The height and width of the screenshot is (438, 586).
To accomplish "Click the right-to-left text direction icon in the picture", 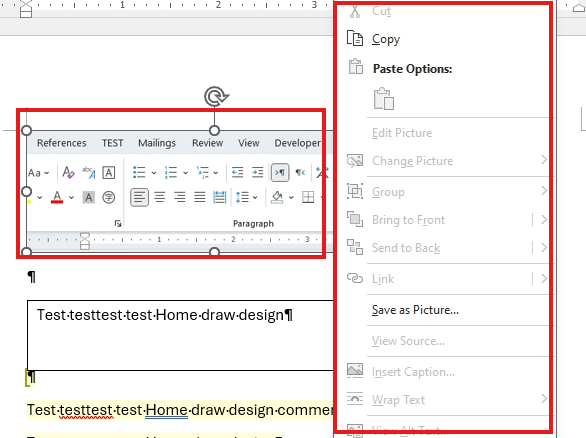I will pos(300,173).
